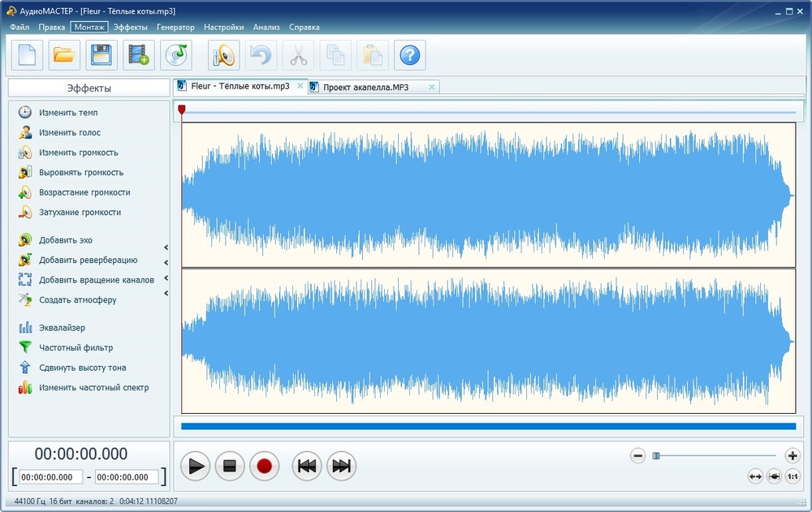Open the Настройки menu
The width and height of the screenshot is (812, 512).
[x=224, y=27]
